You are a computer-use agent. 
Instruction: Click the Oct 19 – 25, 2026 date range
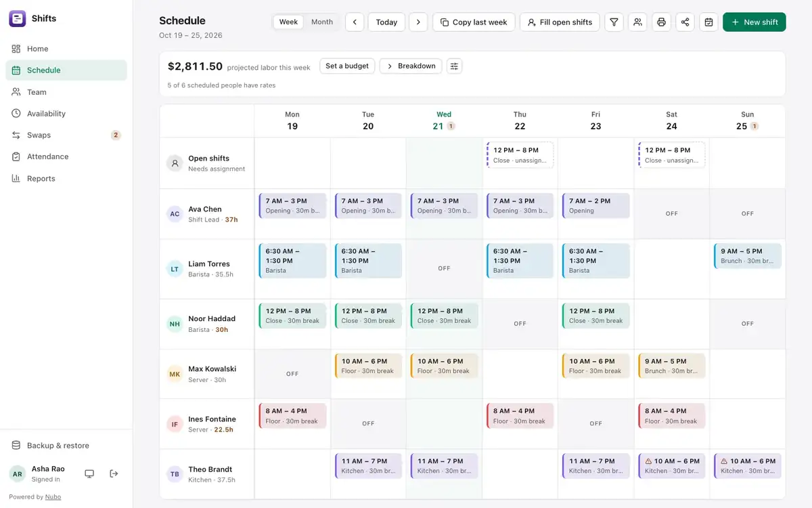click(191, 35)
